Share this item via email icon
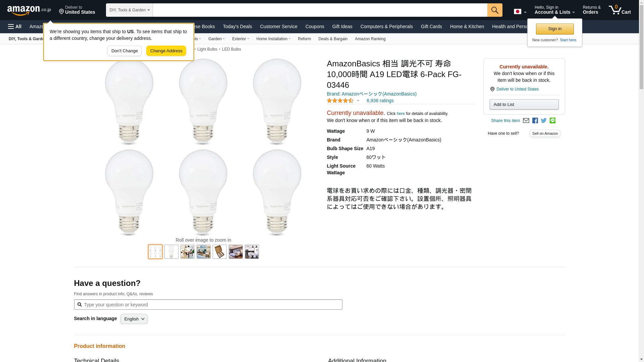644x362 pixels. click(x=526, y=121)
